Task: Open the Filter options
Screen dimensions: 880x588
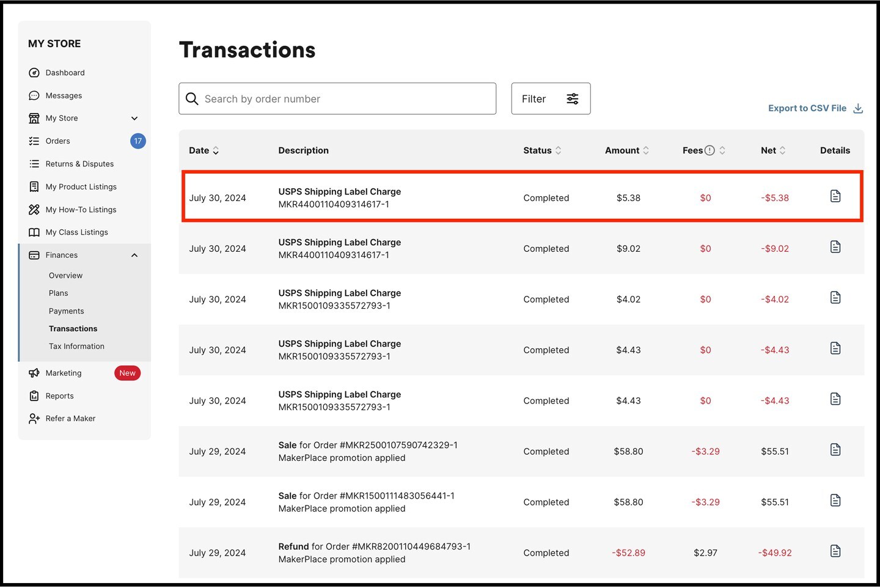Action: [x=550, y=98]
